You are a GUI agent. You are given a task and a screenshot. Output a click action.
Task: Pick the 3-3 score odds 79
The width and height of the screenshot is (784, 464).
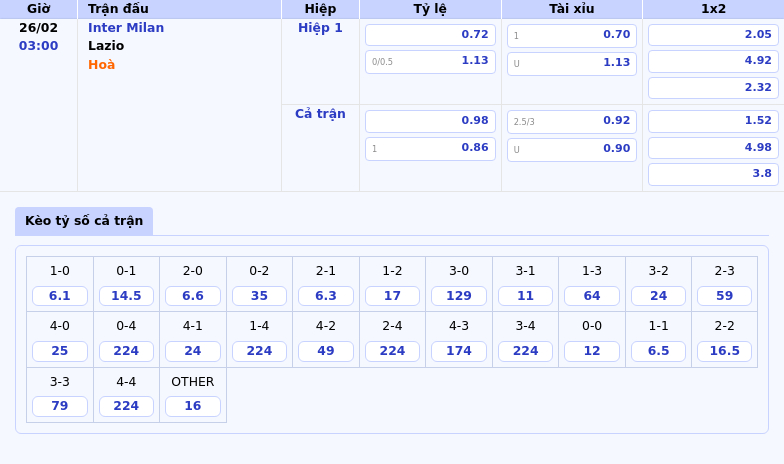click(x=60, y=406)
